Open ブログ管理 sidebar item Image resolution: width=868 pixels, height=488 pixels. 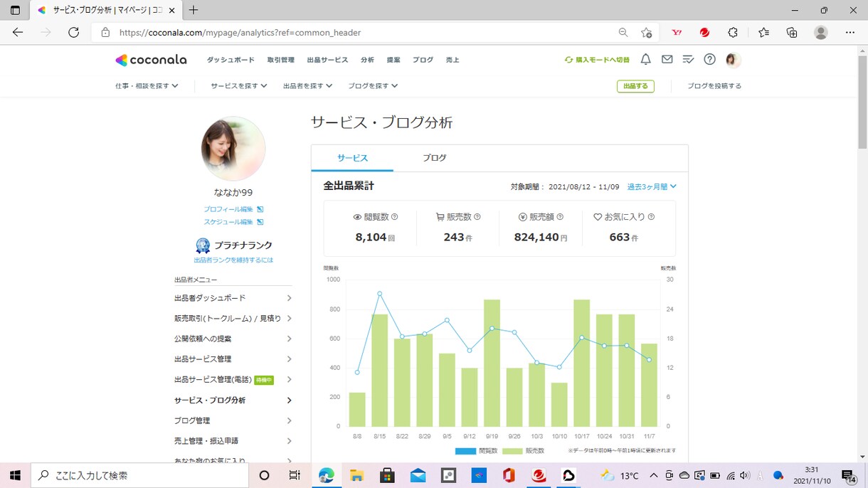click(233, 420)
